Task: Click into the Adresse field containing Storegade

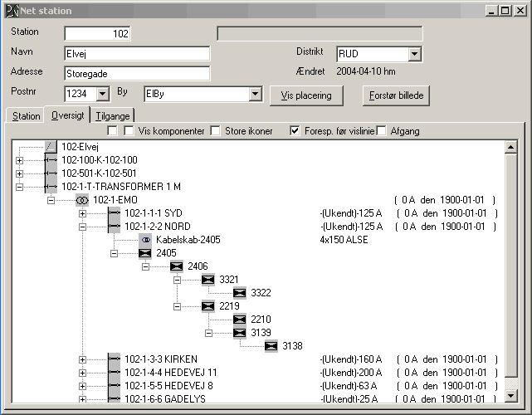Action: pos(136,73)
